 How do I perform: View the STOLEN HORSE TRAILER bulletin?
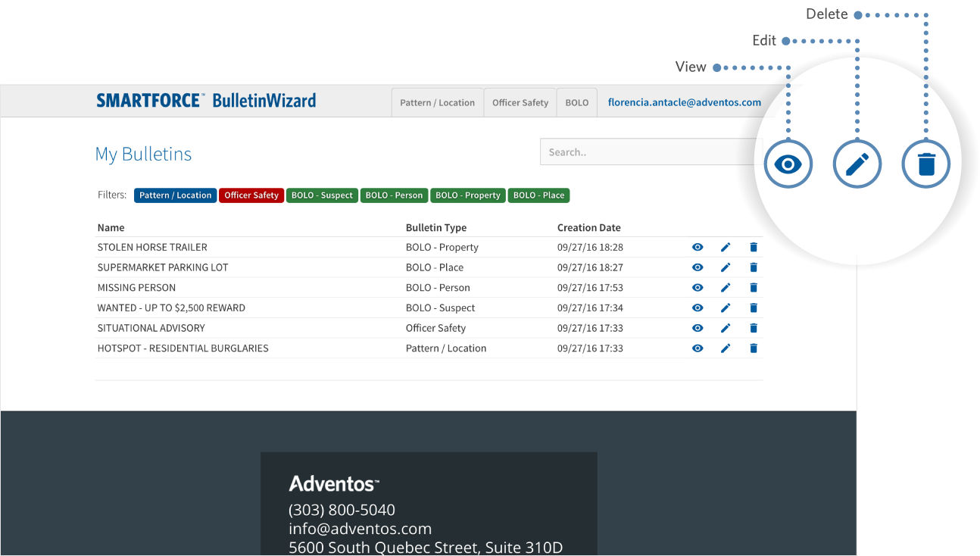698,247
